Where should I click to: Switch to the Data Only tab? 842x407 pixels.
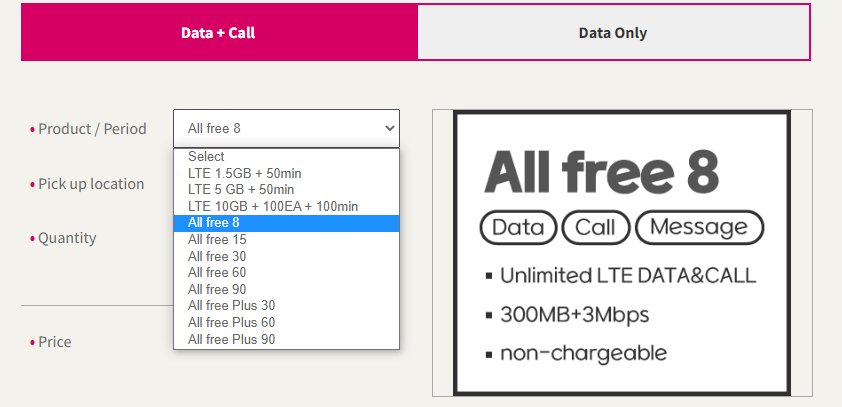[612, 33]
